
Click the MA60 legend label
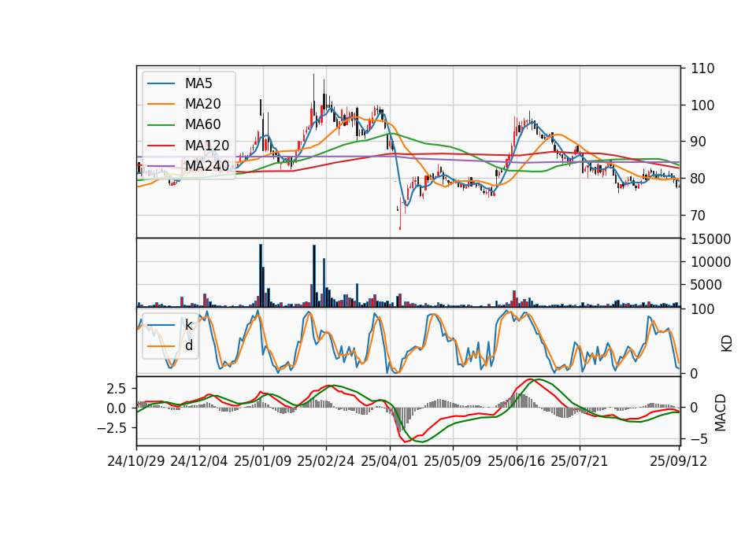click(x=202, y=125)
